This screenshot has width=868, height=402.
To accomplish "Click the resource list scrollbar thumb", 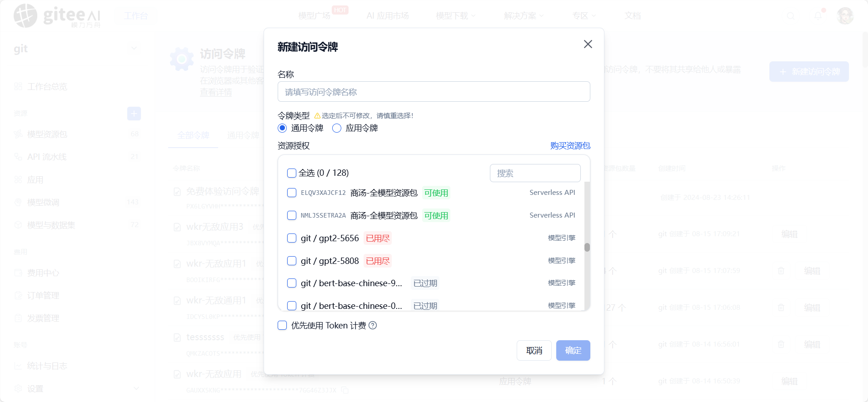I will 587,247.
